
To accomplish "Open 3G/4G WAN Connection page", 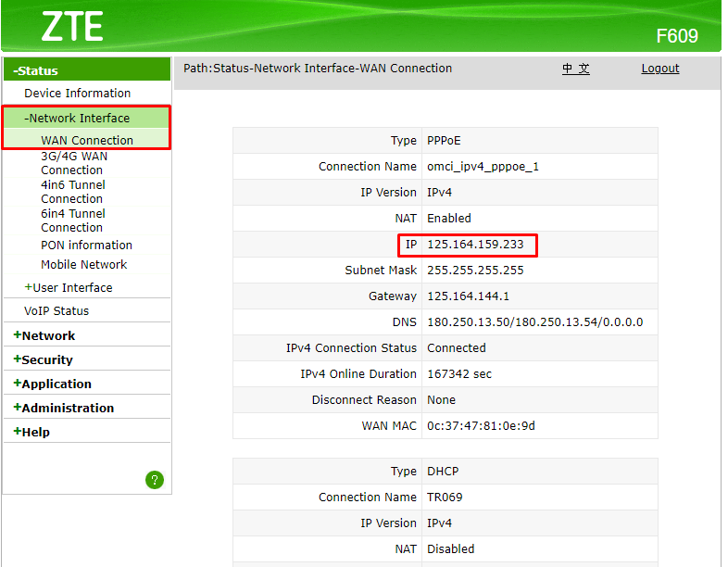I will point(73,163).
